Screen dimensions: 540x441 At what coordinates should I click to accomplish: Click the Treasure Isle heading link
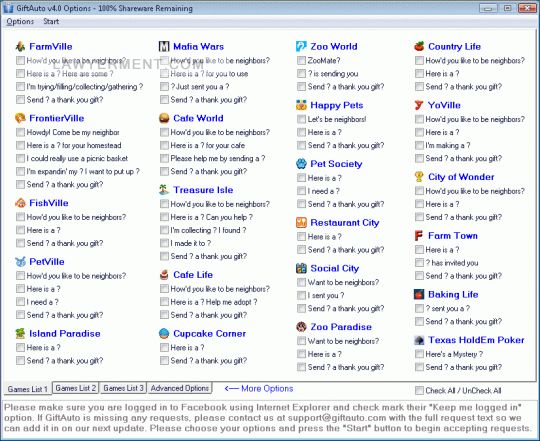pos(203,190)
